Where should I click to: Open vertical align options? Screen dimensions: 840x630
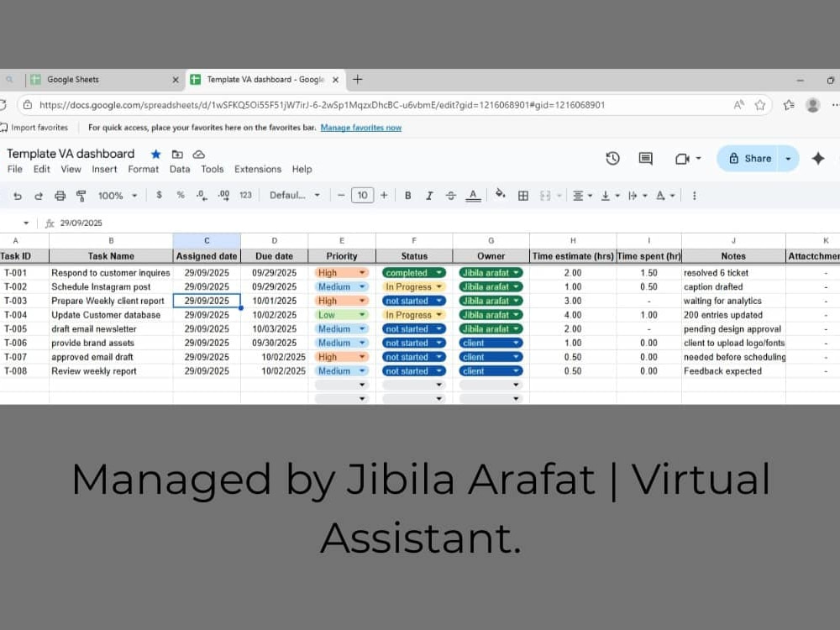610,196
